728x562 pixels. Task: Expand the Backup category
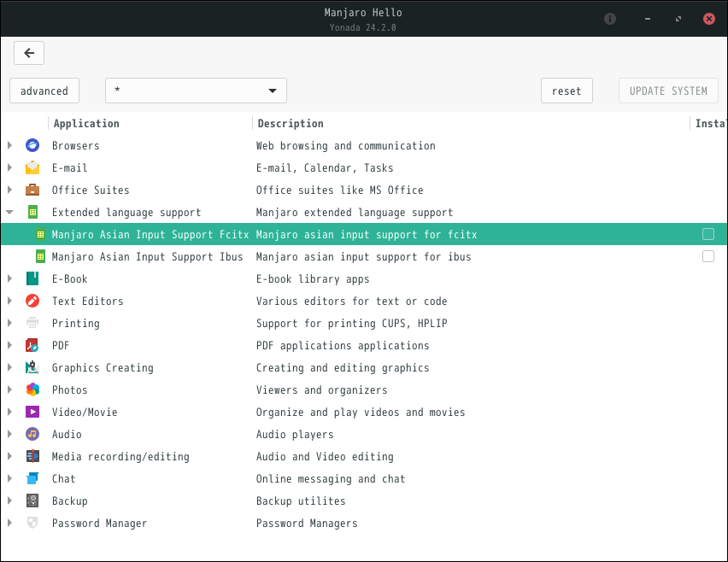(x=9, y=501)
